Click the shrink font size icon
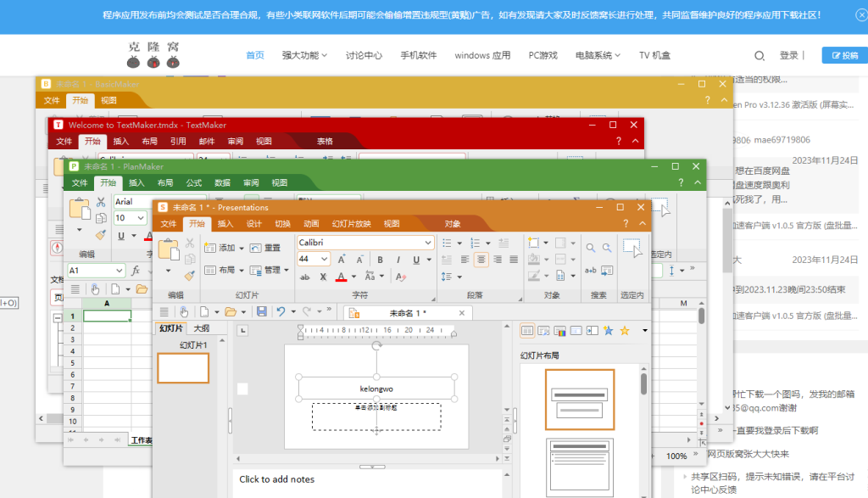The height and width of the screenshot is (498, 868). tap(359, 260)
